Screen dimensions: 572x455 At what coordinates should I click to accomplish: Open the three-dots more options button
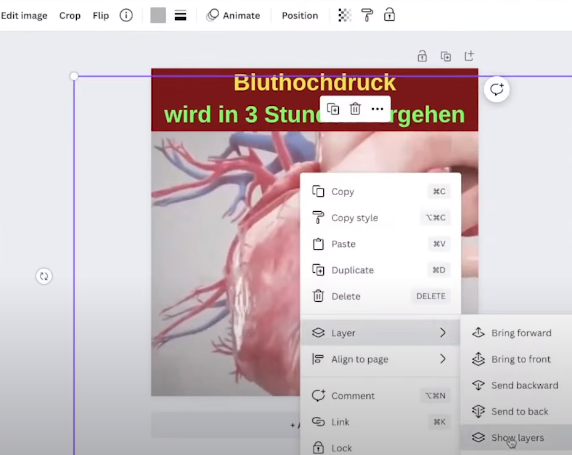tap(377, 109)
